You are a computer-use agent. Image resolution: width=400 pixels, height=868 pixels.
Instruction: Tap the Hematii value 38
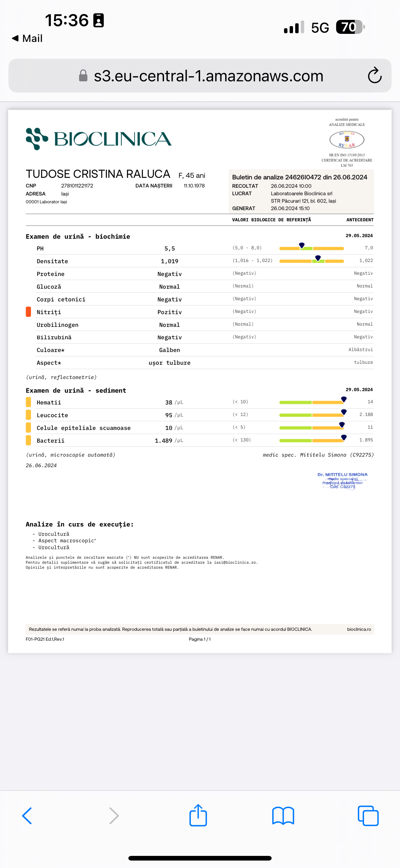click(169, 402)
